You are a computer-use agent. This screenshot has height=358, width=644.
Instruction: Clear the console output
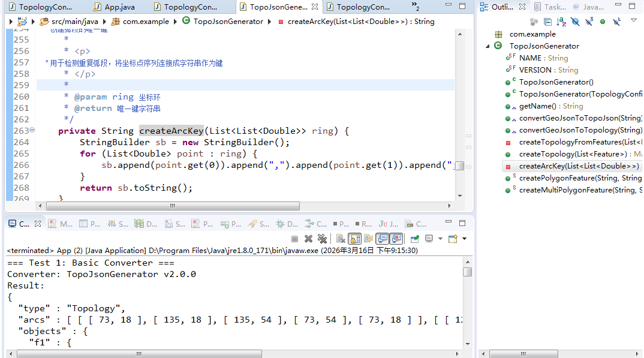coord(341,239)
